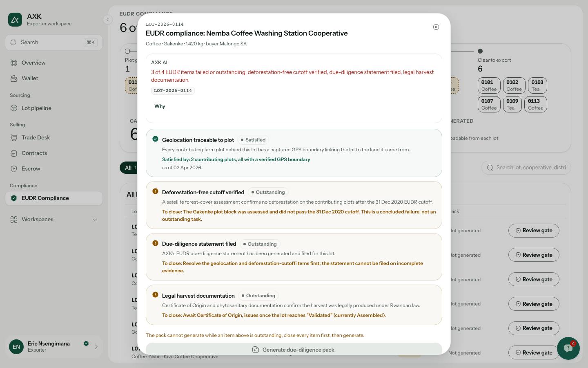
Task: Click the sidebar Search field
Action: click(x=54, y=43)
